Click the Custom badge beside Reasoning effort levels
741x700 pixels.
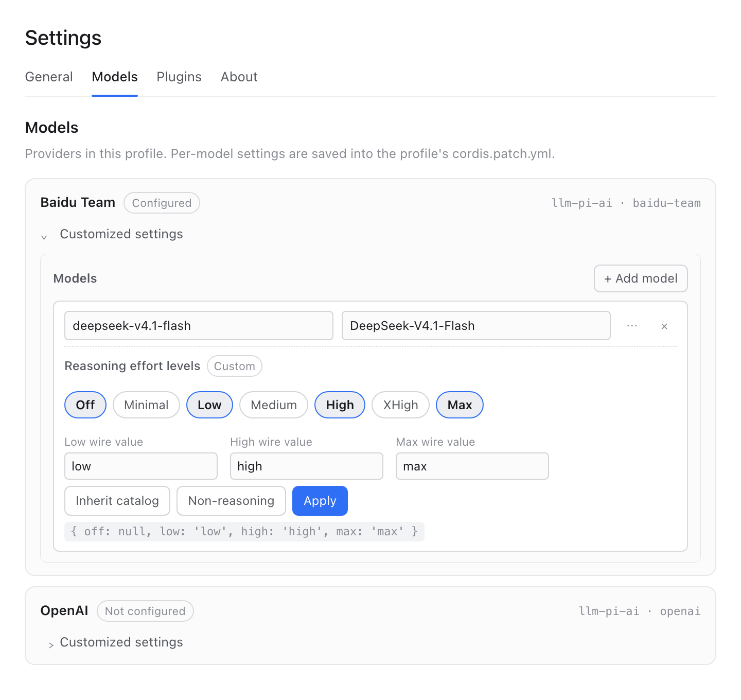(235, 366)
